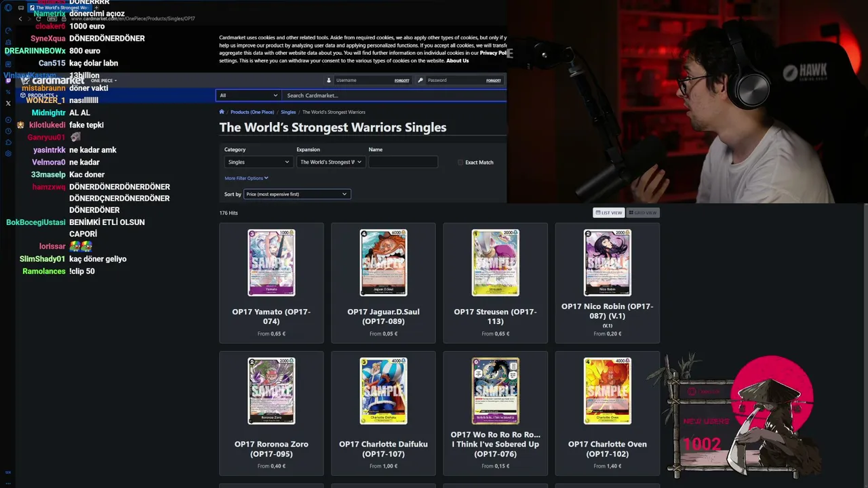Click FORGOT link in Username field
This screenshot has height=488, width=868.
(402, 81)
